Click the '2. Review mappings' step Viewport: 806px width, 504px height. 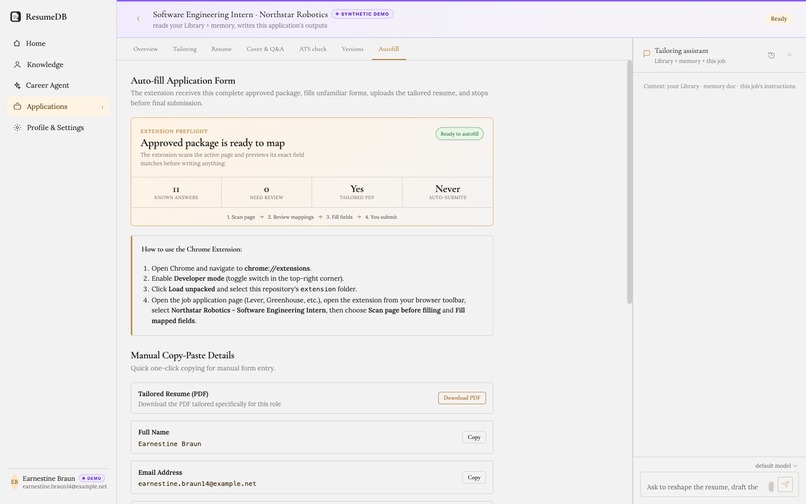(x=290, y=217)
